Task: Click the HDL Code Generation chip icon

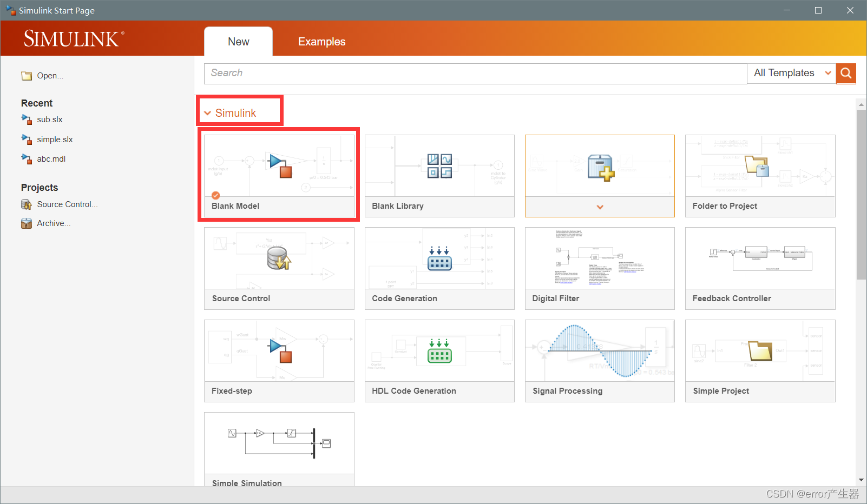Action: coord(439,351)
